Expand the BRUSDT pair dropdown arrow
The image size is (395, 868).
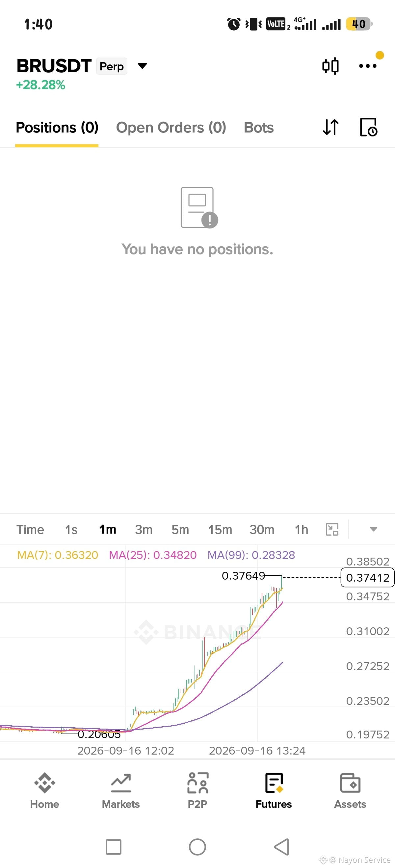pos(142,66)
